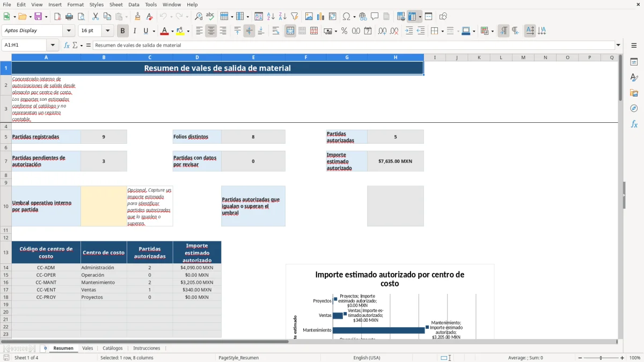Open the Format menu
Screen dimensions: 644x362
pos(75,4)
